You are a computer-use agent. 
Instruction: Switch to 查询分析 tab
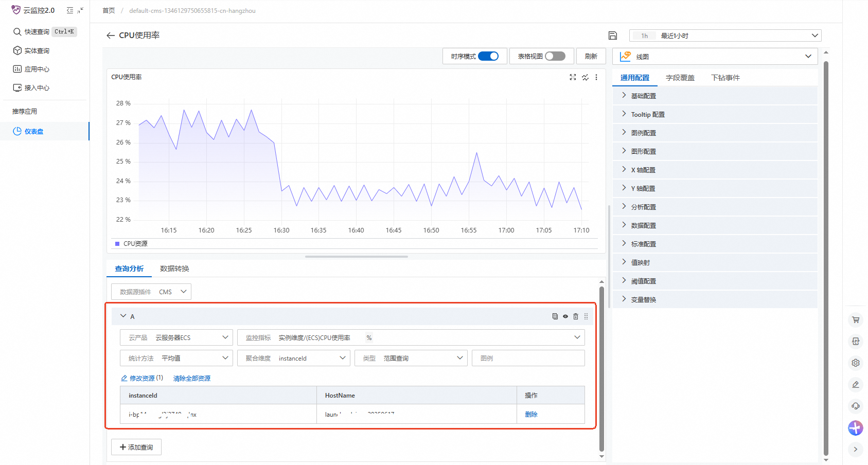pyautogui.click(x=129, y=269)
